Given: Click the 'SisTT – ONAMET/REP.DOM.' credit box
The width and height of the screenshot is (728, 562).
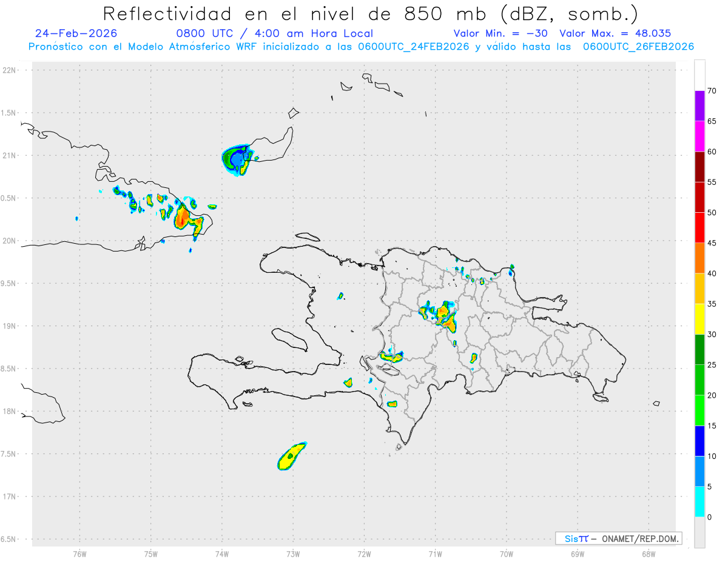Looking at the screenshot, I should click(x=618, y=538).
